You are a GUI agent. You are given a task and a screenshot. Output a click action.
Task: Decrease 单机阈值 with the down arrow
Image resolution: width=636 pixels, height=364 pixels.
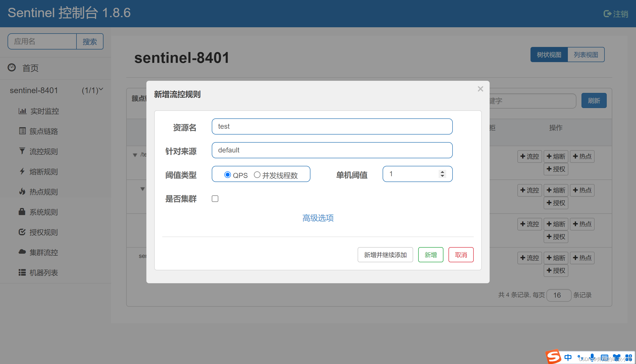[442, 176]
